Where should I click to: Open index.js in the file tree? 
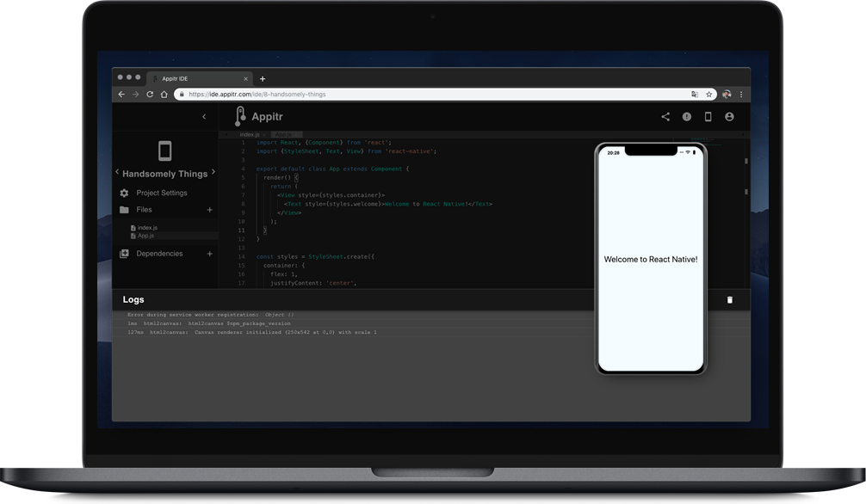tap(144, 227)
